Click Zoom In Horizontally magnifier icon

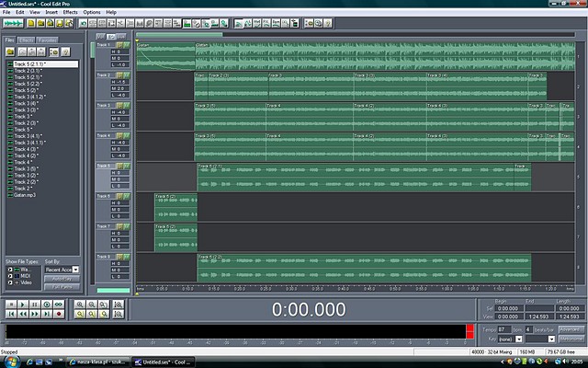tap(80, 305)
